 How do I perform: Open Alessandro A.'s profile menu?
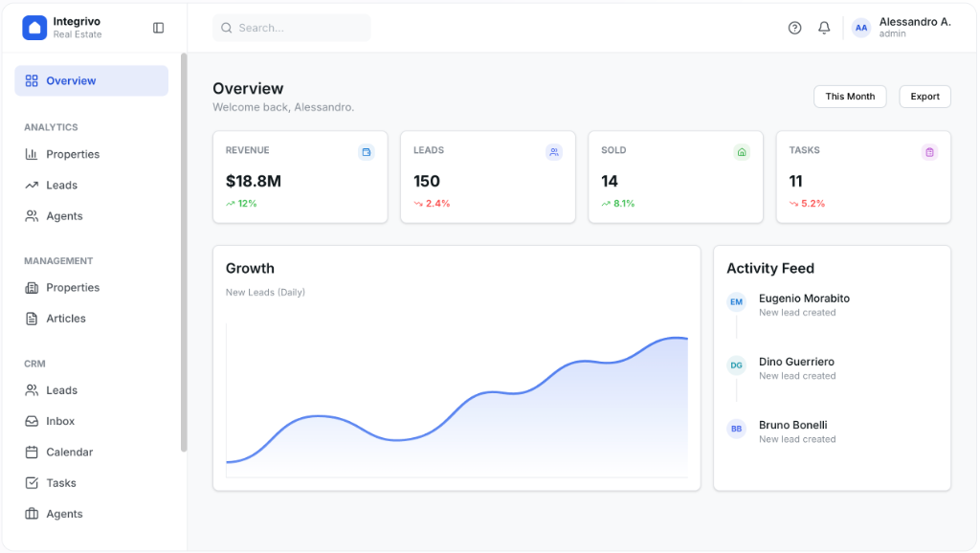[901, 28]
